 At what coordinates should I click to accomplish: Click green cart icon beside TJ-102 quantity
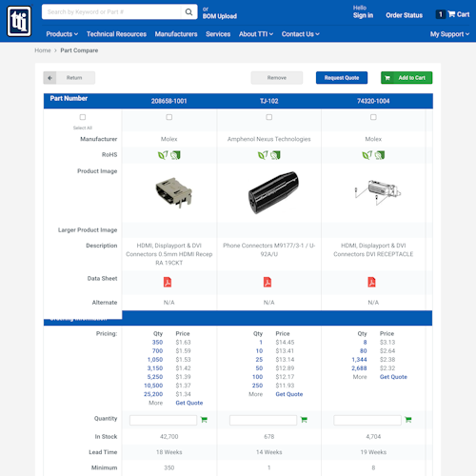point(304,420)
